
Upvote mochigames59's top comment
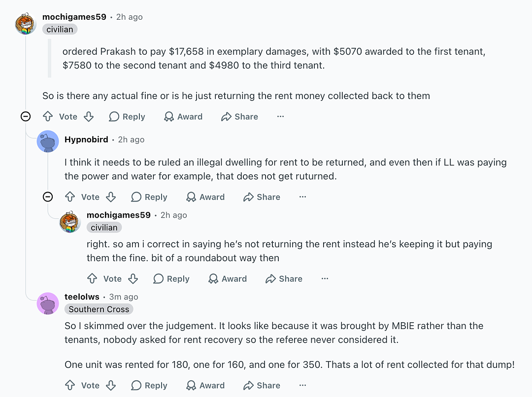pos(48,116)
